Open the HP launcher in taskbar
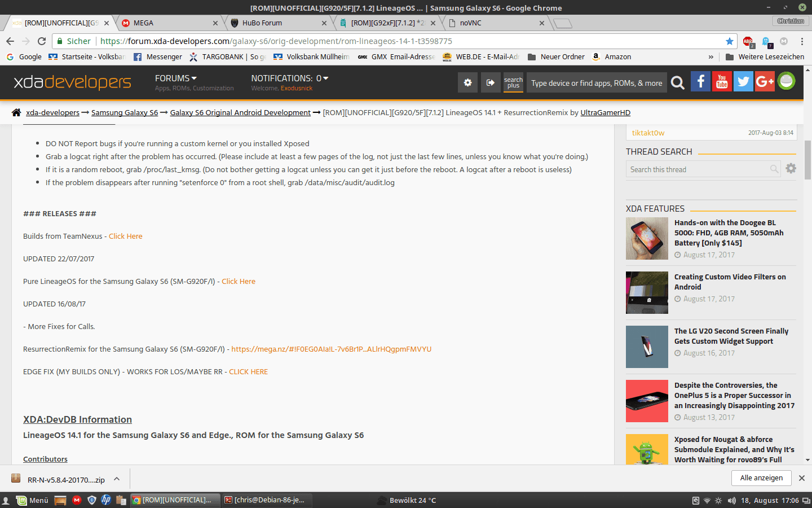This screenshot has height=508, width=812. click(106, 500)
